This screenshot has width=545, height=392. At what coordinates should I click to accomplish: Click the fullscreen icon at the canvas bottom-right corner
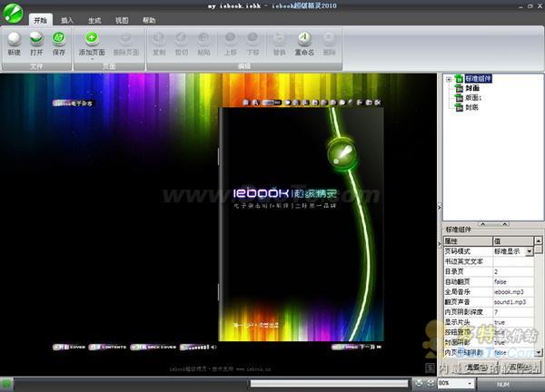tap(430, 367)
